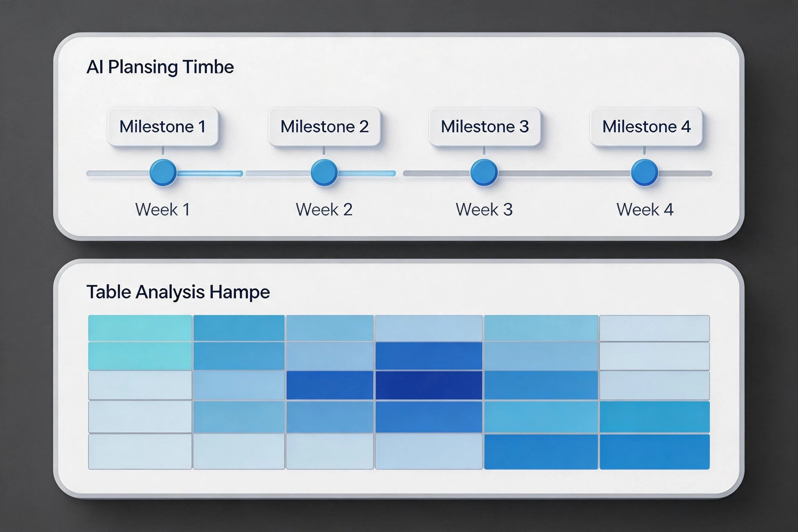Choose the Milestone 4 label box
Viewport: 798px width, 532px height.
click(x=646, y=127)
